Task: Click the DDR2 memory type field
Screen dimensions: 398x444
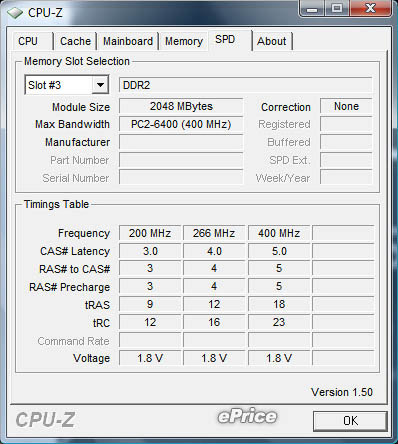Action: [x=246, y=85]
